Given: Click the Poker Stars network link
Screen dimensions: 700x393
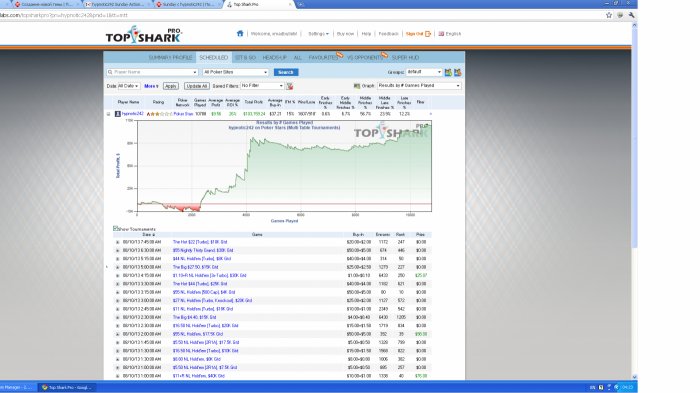Looking at the screenshot, I should coord(183,114).
